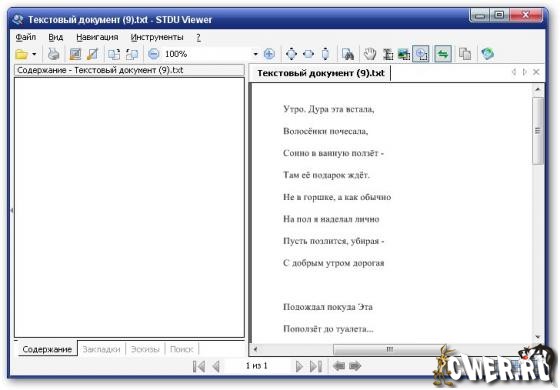Toggle the green arrows toolbar button
Viewport: 560px width, 390px height.
[x=443, y=54]
